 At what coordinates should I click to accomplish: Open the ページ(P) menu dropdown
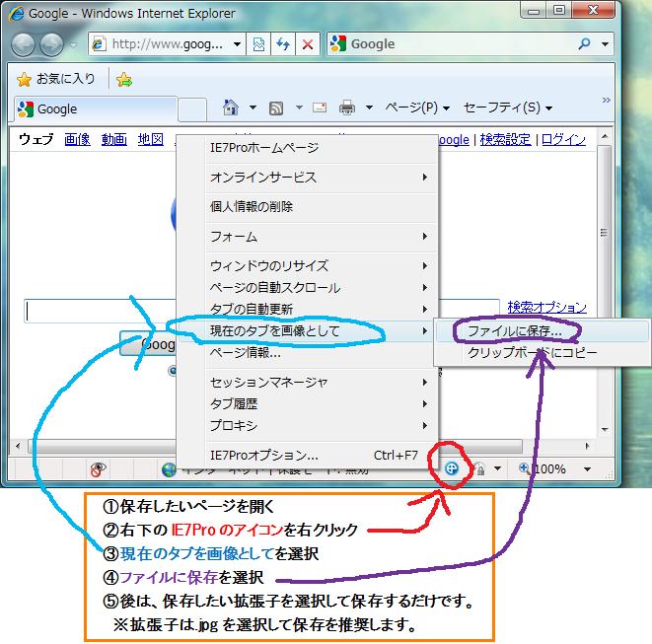(x=417, y=107)
